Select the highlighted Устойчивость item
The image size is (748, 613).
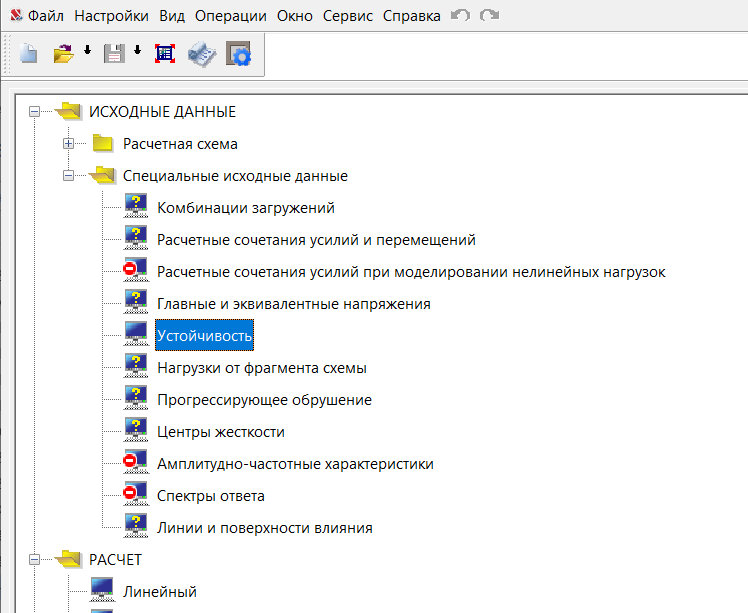204,335
